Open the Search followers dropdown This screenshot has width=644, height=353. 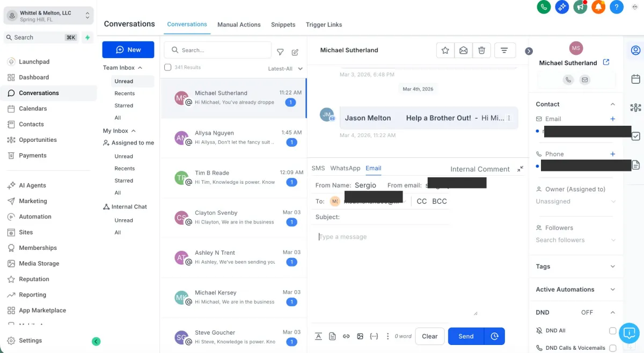coord(576,240)
